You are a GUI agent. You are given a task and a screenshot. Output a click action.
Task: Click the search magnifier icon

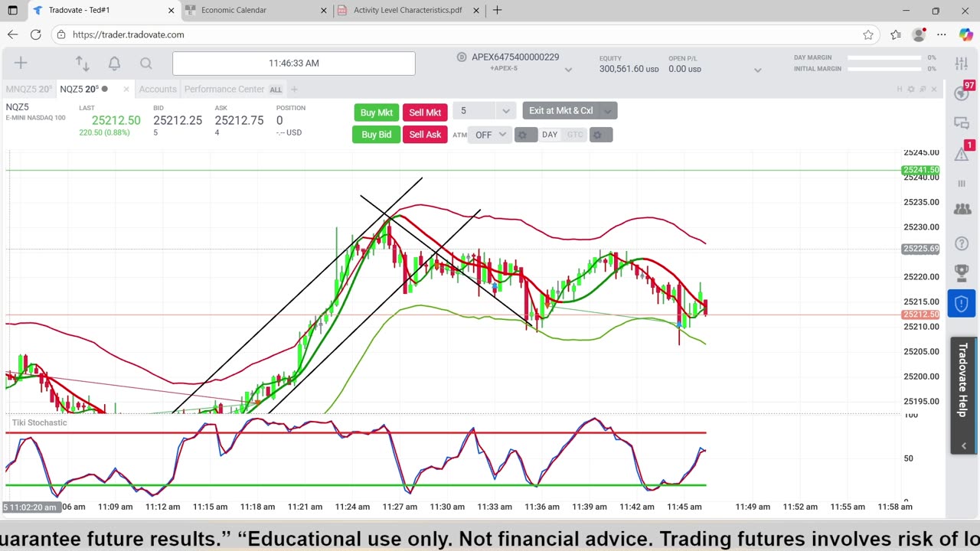click(x=146, y=64)
